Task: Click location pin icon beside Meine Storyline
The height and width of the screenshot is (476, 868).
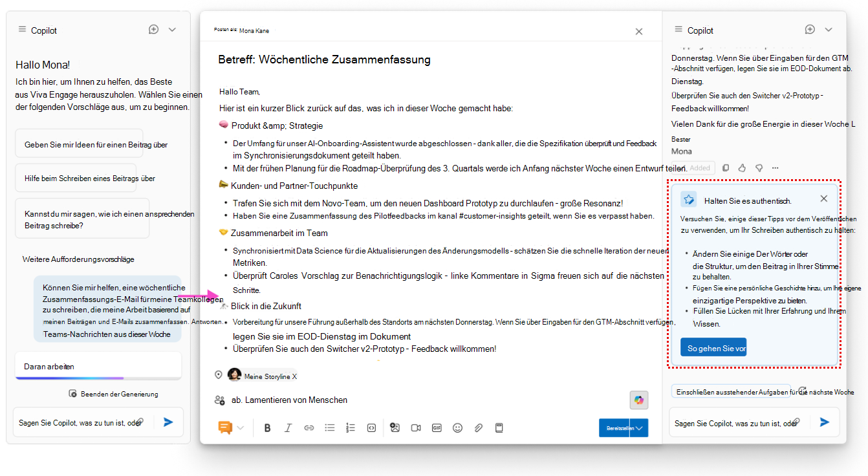Action: coord(219,375)
